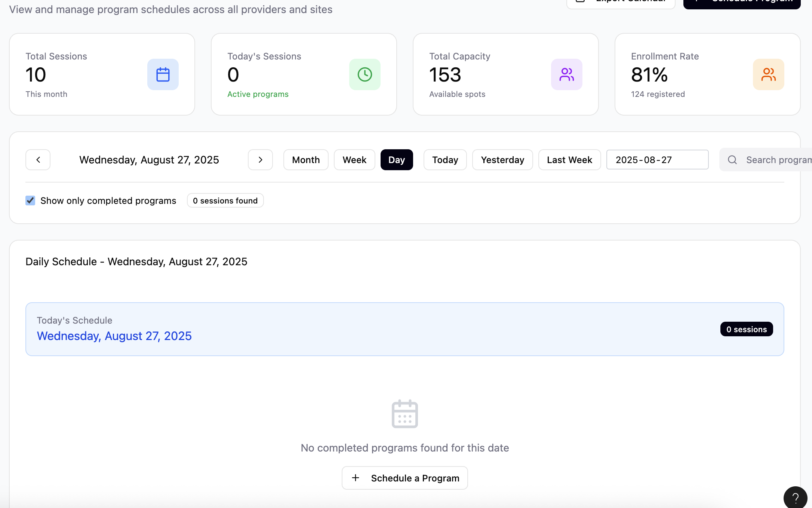Click the orange users icon in Enrollment Rate
The height and width of the screenshot is (508, 812).
point(768,74)
